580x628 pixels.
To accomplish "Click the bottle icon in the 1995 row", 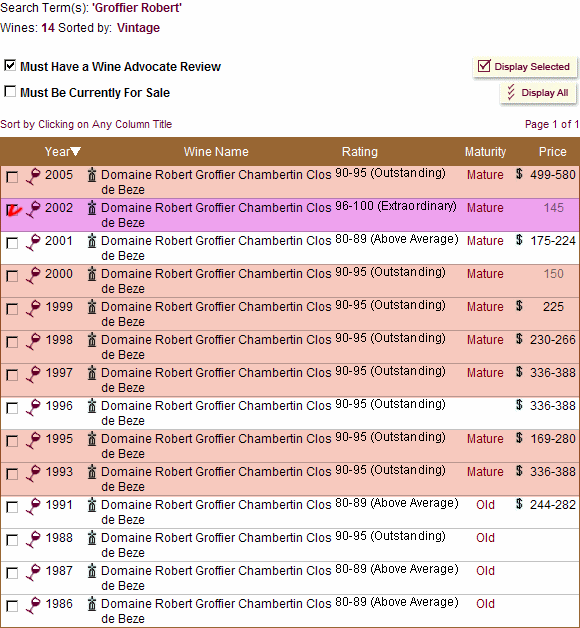I will 92,439.
